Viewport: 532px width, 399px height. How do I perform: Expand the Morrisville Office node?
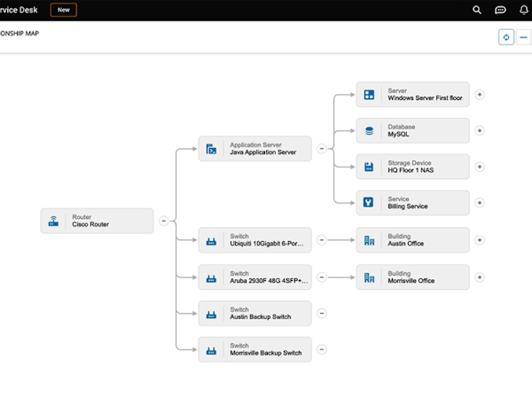pos(480,277)
